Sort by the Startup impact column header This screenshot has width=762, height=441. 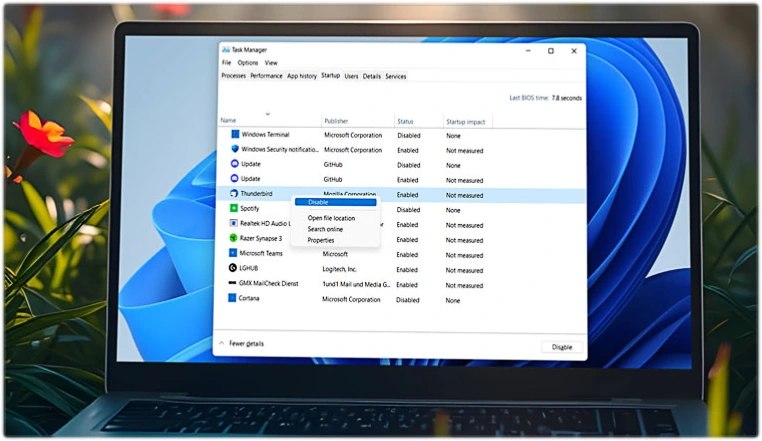[466, 122]
